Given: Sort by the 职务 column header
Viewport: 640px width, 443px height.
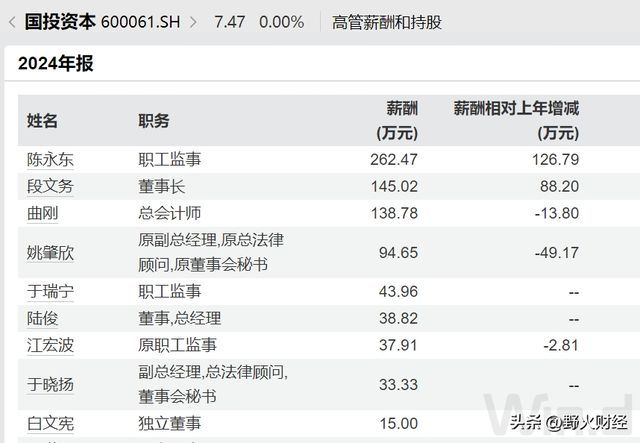Looking at the screenshot, I should pyautogui.click(x=153, y=121).
